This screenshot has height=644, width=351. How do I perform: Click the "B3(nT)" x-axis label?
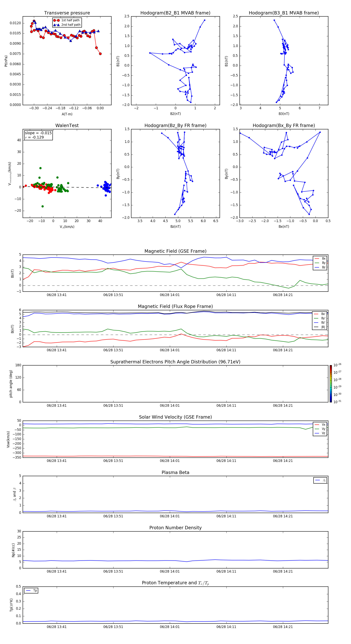[x=284, y=114]
